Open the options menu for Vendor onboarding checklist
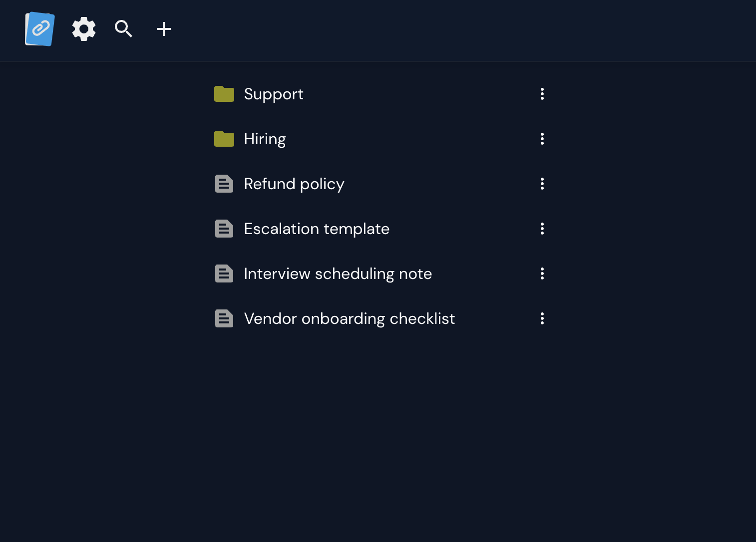 (x=542, y=318)
